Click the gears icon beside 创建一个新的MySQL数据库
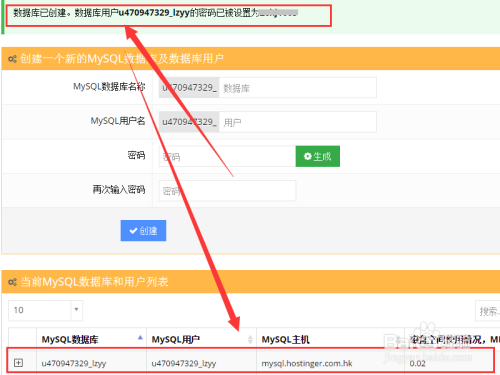500x375 pixels. click(x=12, y=59)
